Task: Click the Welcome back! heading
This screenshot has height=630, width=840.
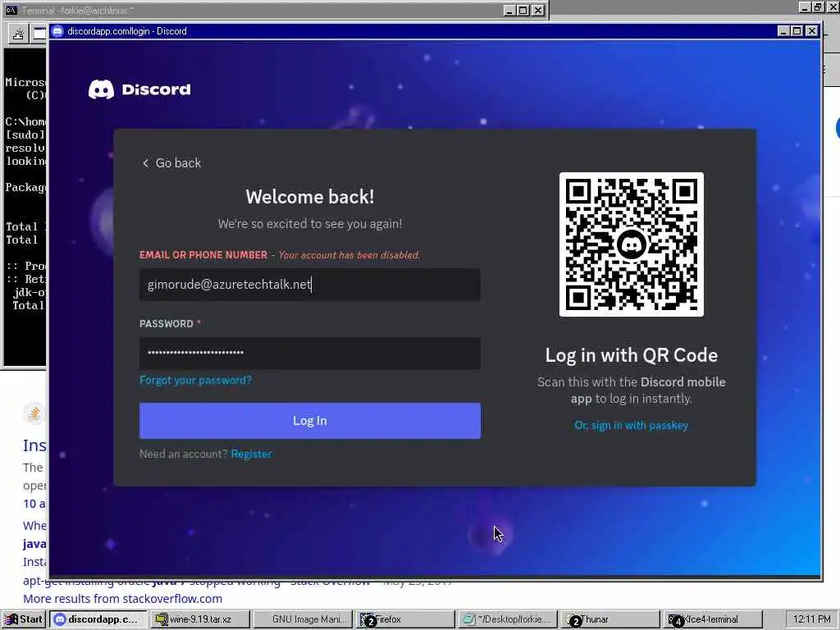Action: click(x=309, y=197)
